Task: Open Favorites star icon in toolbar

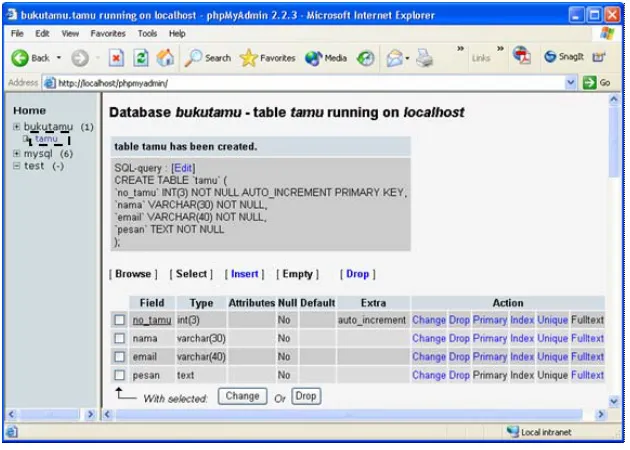Action: point(248,58)
